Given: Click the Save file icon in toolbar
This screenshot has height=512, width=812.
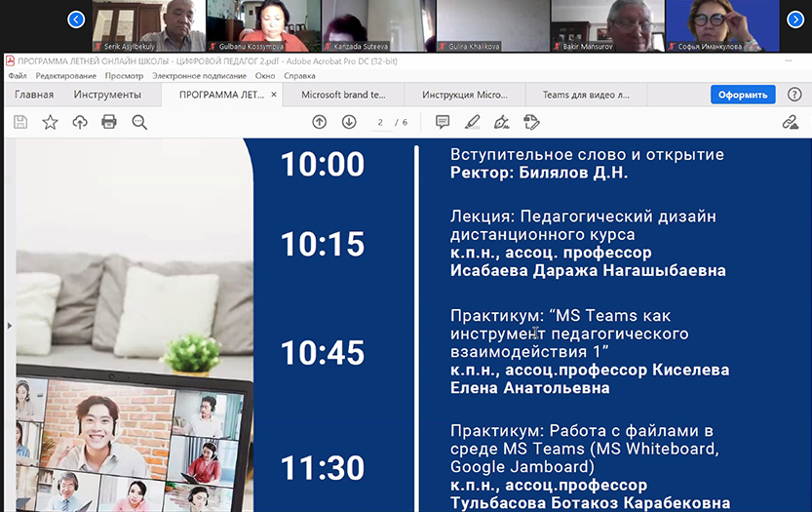Looking at the screenshot, I should pyautogui.click(x=20, y=122).
